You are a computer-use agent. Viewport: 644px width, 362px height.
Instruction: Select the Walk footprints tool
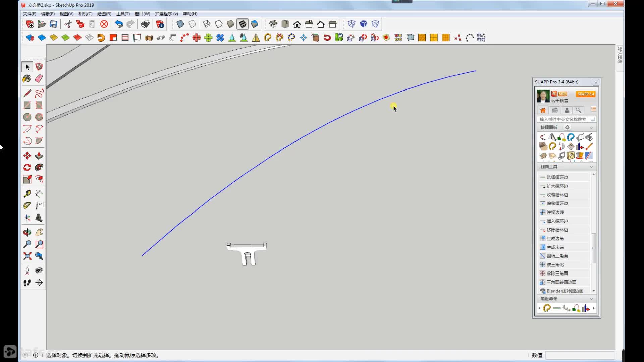(27, 283)
